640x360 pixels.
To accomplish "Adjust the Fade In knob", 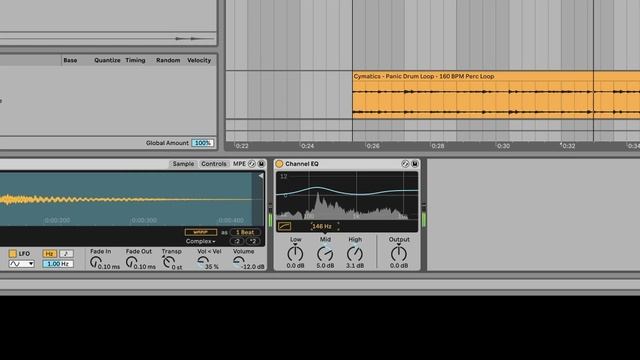I will 95,262.
